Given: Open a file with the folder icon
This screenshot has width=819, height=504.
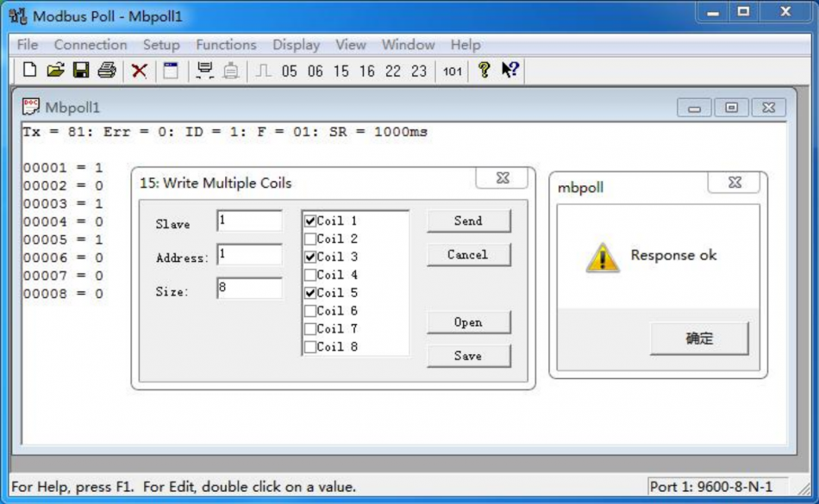Looking at the screenshot, I should (55, 70).
